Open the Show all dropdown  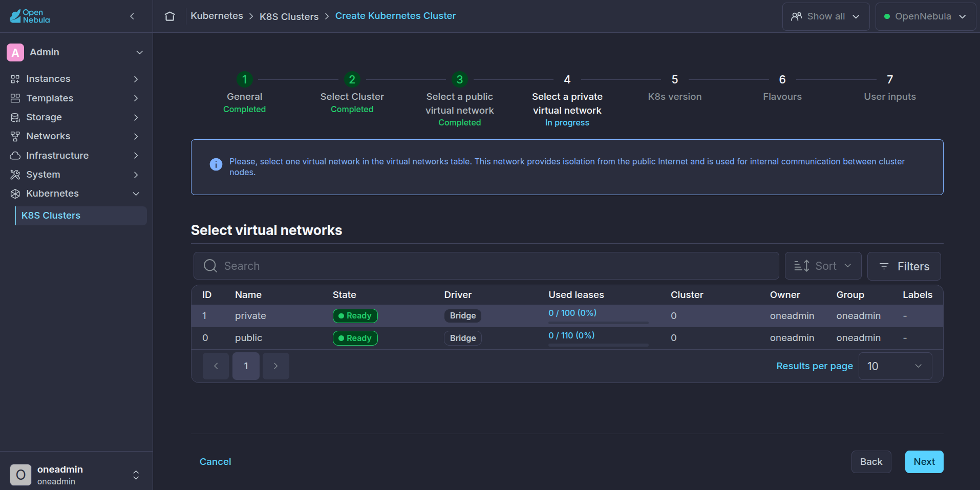point(826,16)
